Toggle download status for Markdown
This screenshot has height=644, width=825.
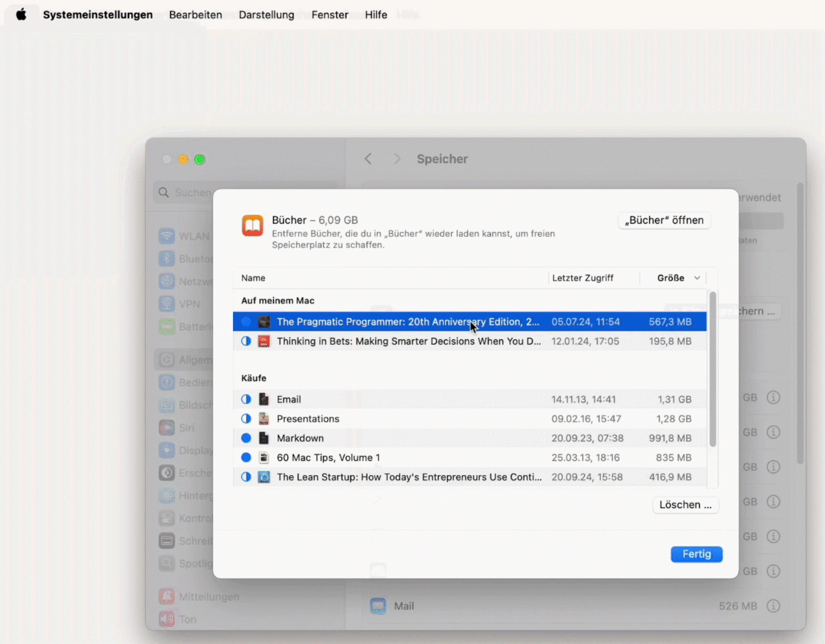pos(246,438)
